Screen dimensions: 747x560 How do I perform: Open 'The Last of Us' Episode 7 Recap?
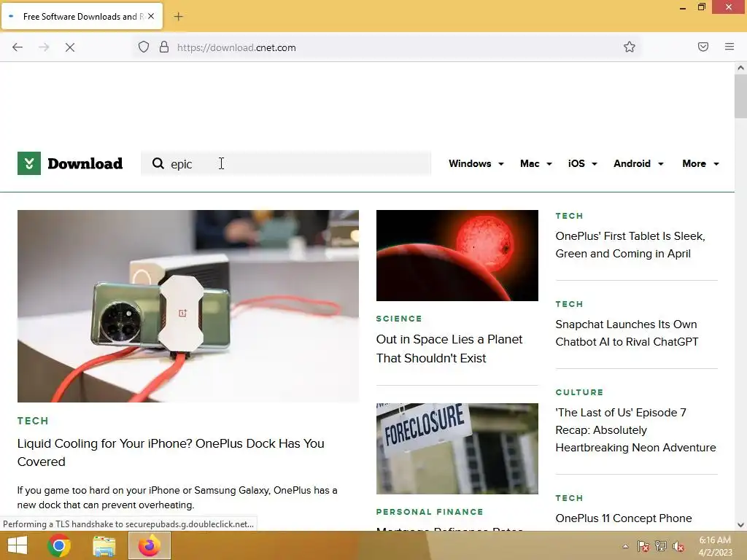(635, 430)
